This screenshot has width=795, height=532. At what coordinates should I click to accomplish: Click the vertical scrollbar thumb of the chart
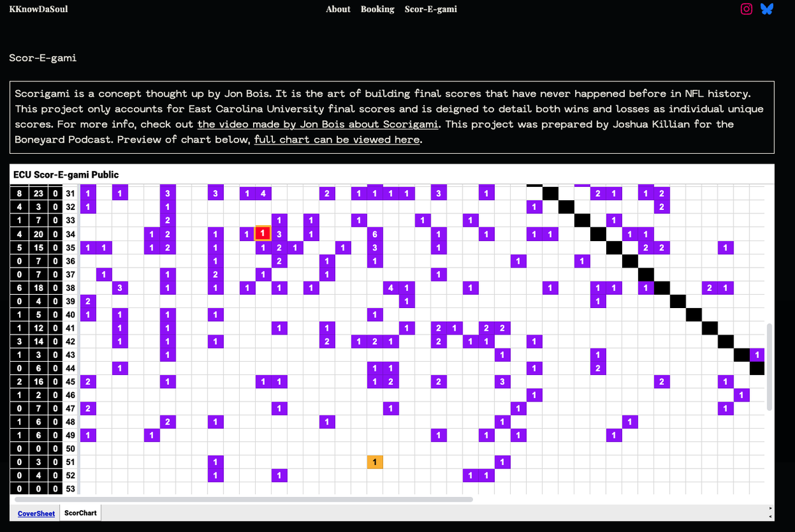769,366
